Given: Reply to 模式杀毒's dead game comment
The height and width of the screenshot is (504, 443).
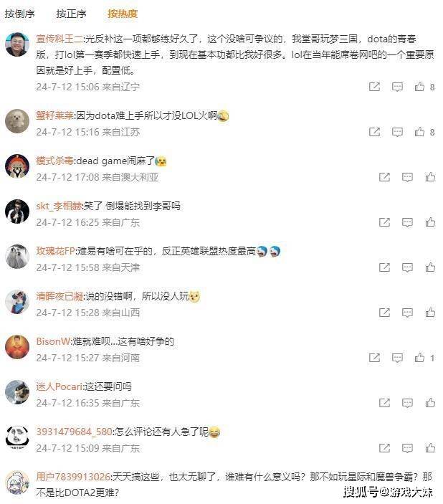Looking at the screenshot, I should point(407,177).
